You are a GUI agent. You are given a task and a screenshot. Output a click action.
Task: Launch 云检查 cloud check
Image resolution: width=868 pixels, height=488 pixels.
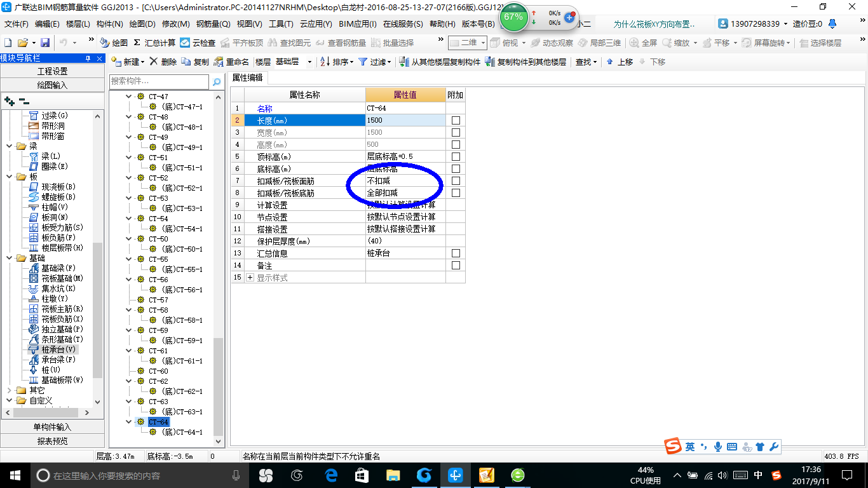(198, 43)
